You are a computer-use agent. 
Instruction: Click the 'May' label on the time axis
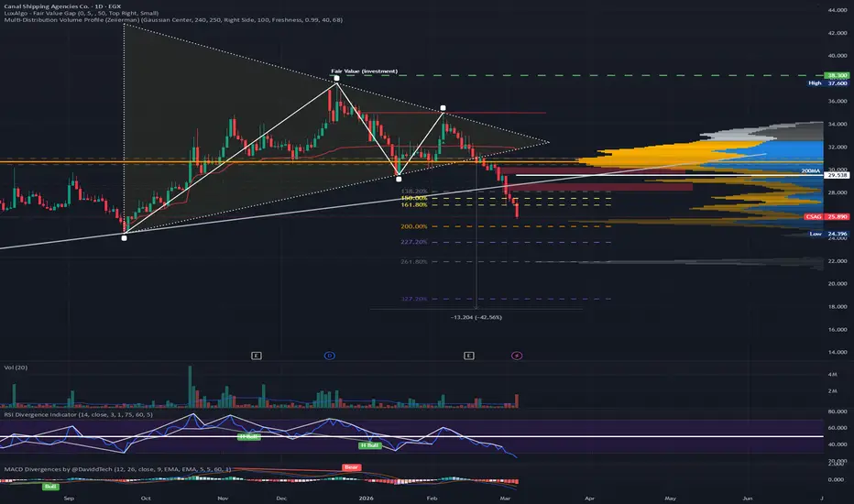(670, 498)
